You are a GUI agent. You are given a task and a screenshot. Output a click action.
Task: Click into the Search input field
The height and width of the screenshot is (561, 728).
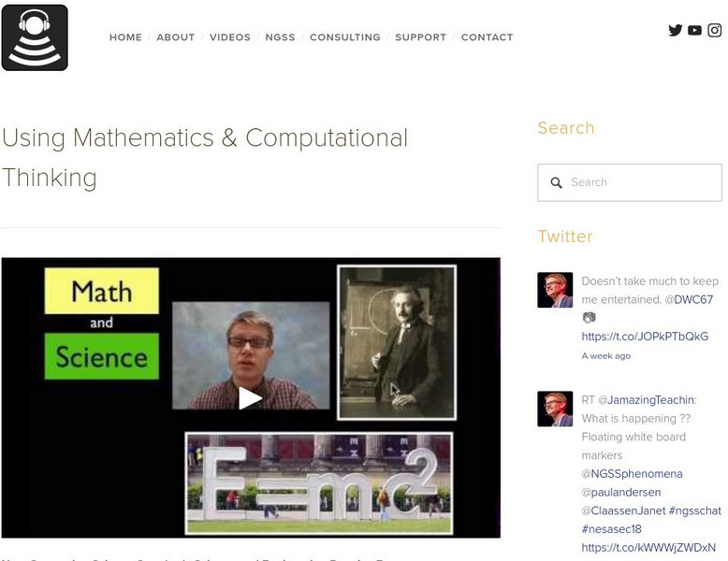[x=630, y=182]
